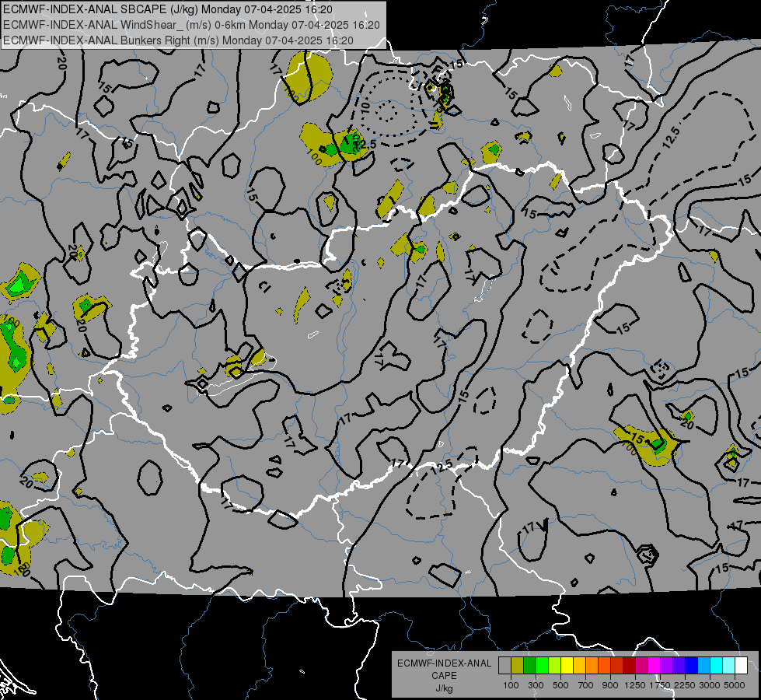
Task: Click the 500 tick label in legend
Action: 560,685
